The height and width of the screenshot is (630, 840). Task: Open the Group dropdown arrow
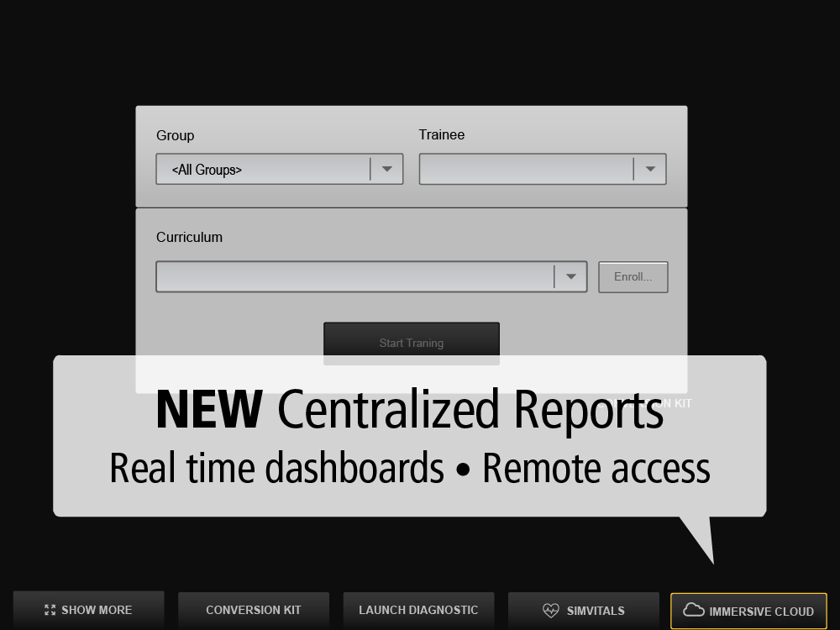(387, 169)
